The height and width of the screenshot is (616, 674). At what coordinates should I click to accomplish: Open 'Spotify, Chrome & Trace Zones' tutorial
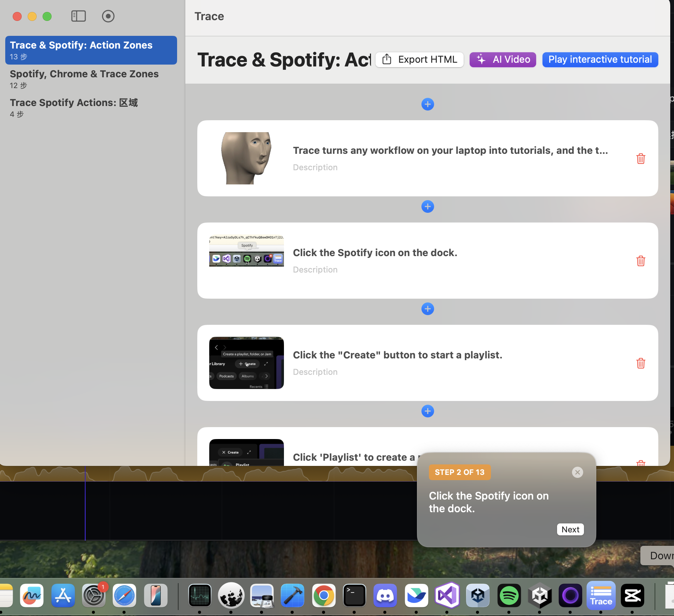(91, 79)
